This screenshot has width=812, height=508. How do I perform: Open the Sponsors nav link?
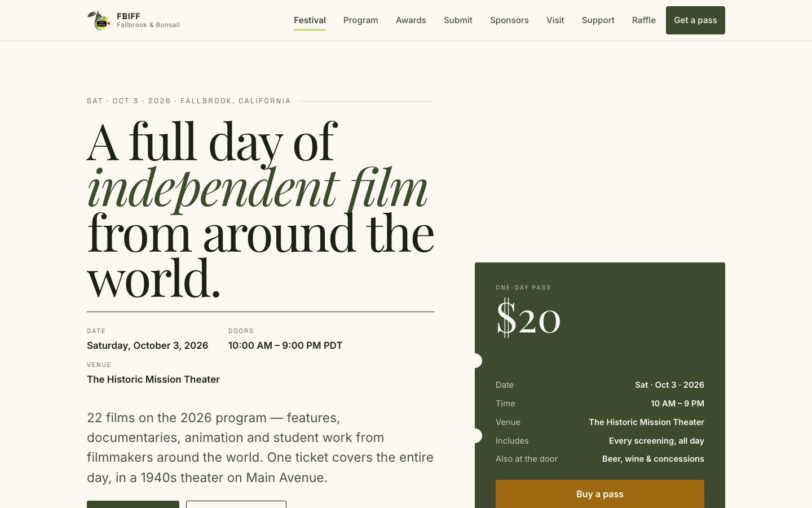(x=509, y=20)
